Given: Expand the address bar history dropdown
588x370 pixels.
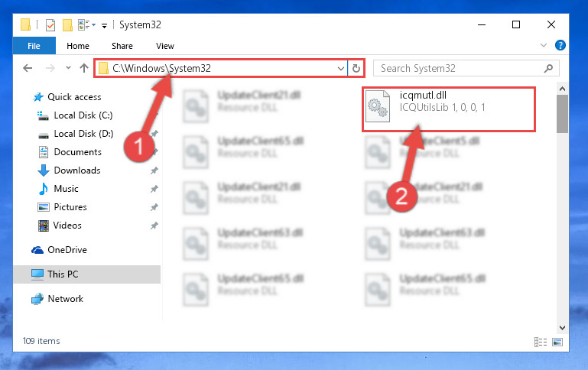Looking at the screenshot, I should pos(340,68).
